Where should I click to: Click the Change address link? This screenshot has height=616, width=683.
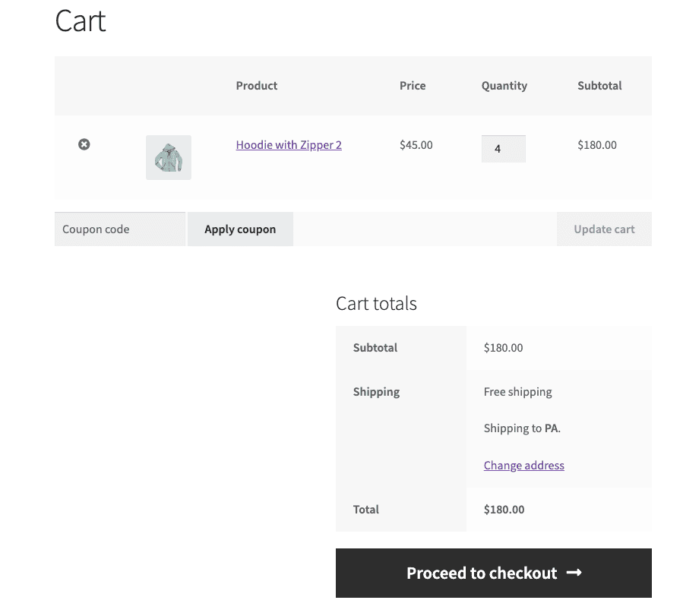(523, 465)
